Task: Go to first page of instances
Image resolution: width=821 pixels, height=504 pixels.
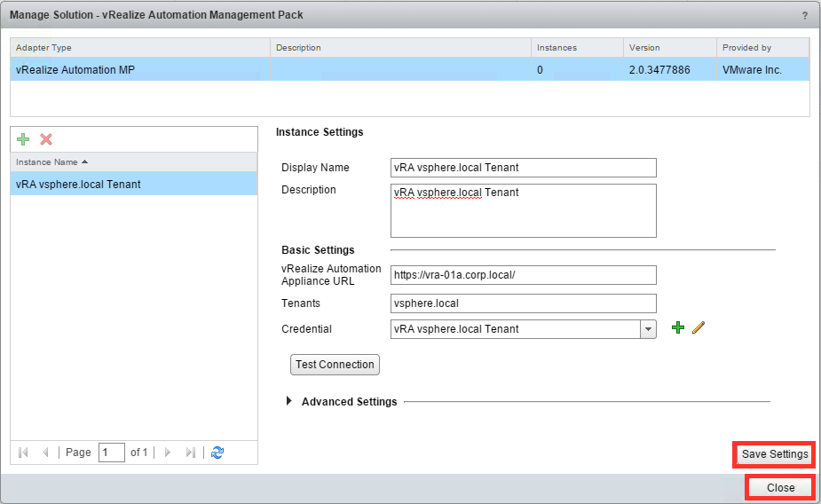Action: pos(23,453)
